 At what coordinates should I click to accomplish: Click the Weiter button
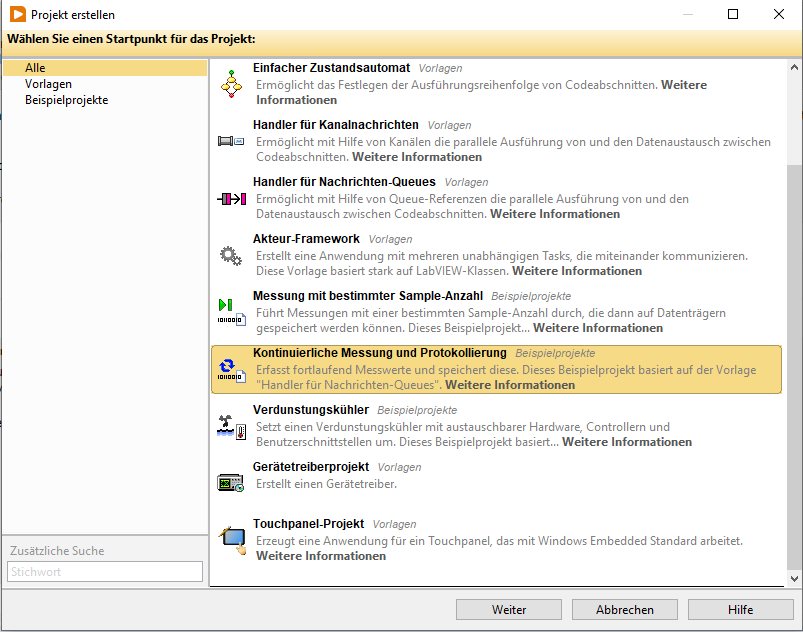coord(509,609)
